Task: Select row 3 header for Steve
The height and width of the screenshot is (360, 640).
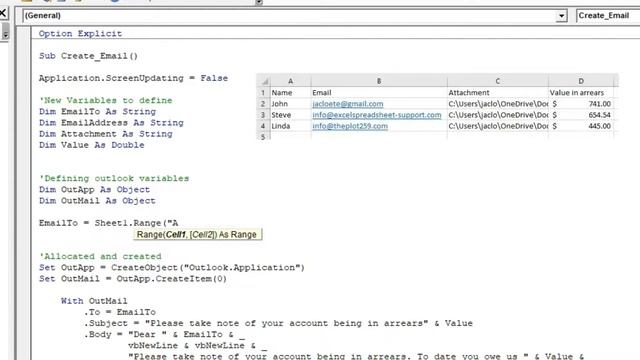Action: tap(263, 115)
